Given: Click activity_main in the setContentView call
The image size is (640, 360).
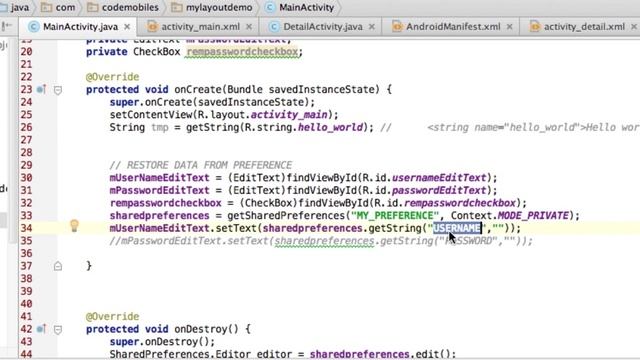Looking at the screenshot, I should tap(289, 115).
